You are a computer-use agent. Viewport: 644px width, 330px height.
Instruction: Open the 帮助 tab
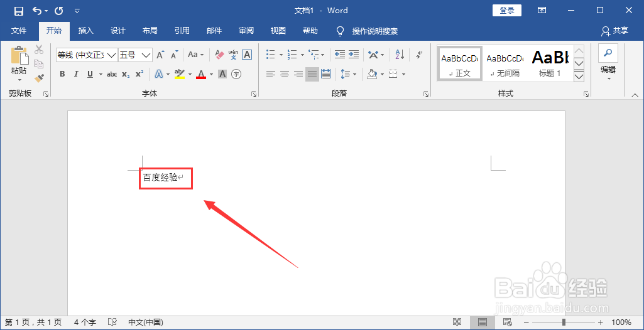[x=310, y=31]
